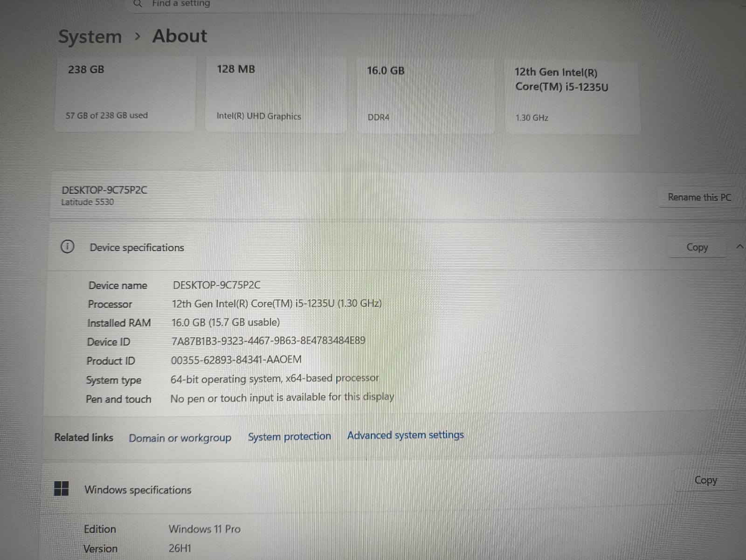Click the Windows specifications header
The image size is (746, 560).
138,490
